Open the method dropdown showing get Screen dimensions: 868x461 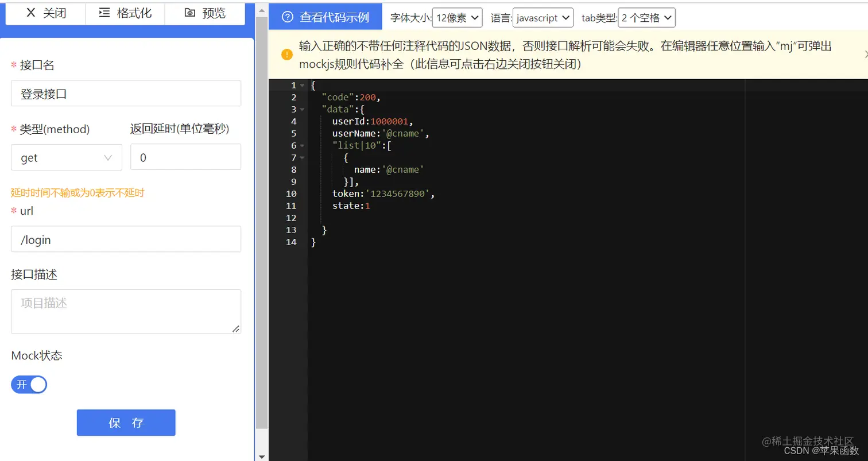(67, 157)
